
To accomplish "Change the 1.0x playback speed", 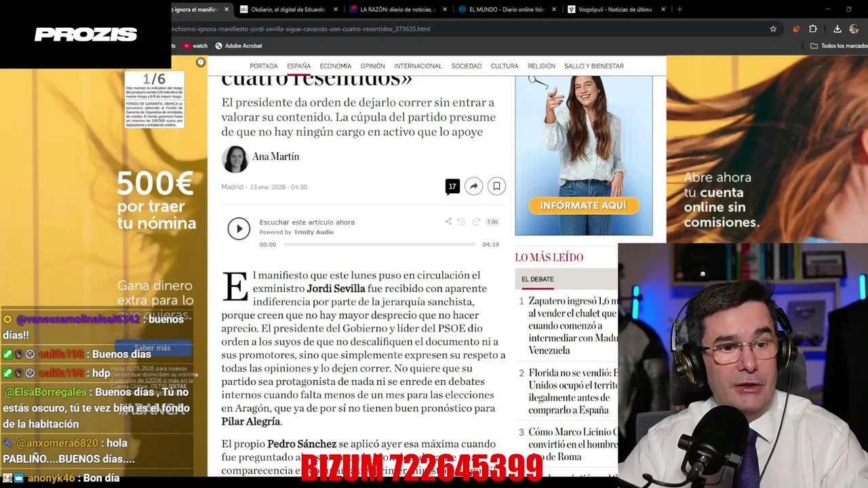I will 492,222.
